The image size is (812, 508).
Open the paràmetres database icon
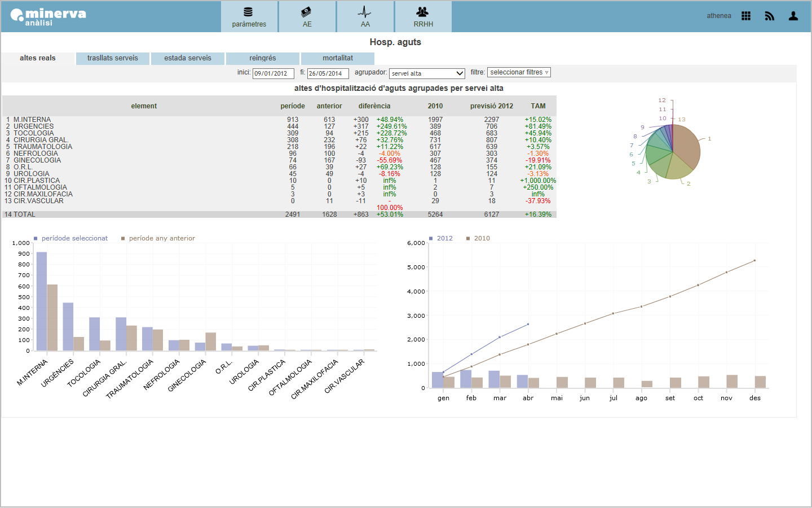(249, 12)
